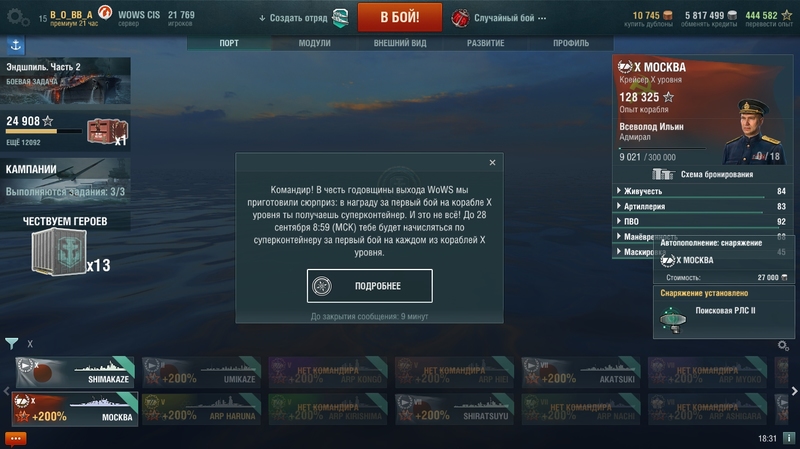The image size is (800, 449).
Task: Click the info icon next to clock
Action: (789, 438)
